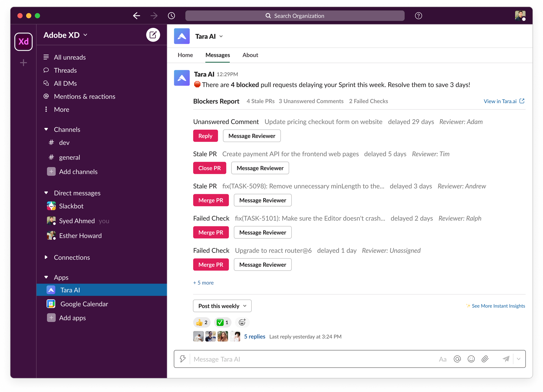
Task: Switch to the About tab
Action: point(250,55)
